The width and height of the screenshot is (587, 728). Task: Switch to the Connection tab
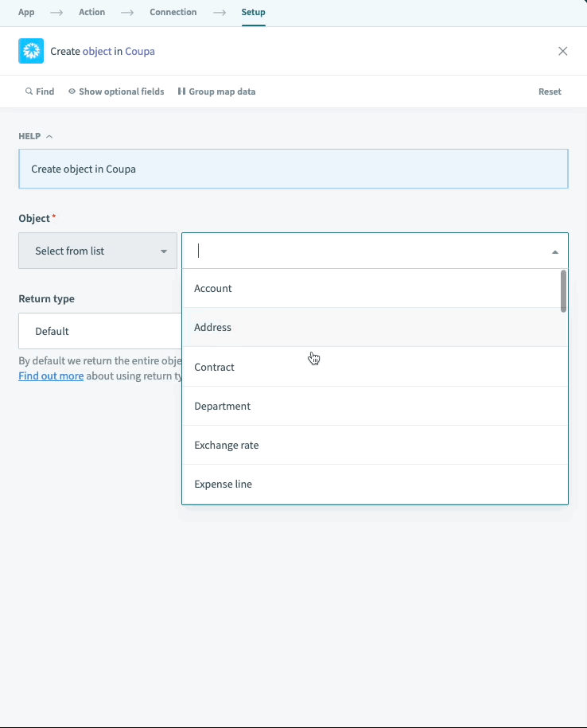(x=173, y=12)
